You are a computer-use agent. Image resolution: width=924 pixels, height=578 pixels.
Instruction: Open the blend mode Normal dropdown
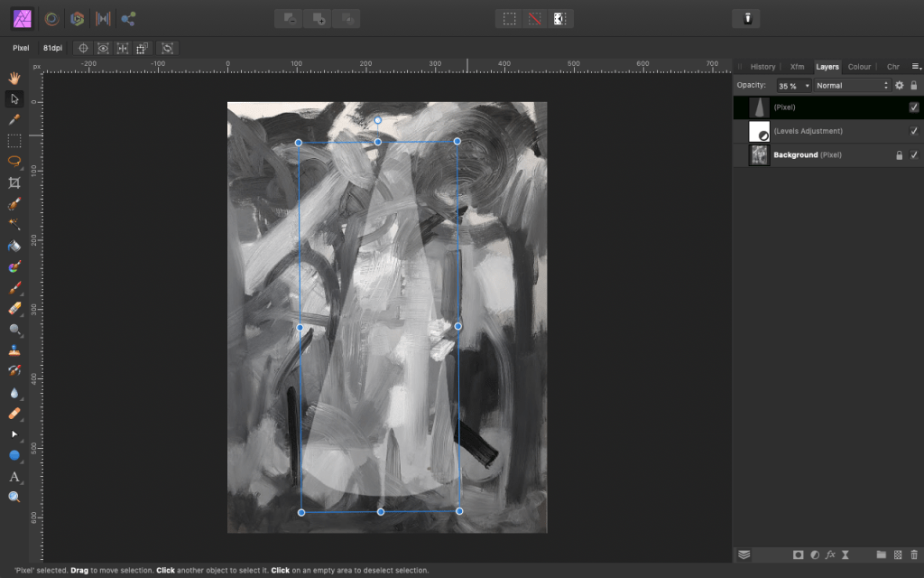[x=853, y=86]
